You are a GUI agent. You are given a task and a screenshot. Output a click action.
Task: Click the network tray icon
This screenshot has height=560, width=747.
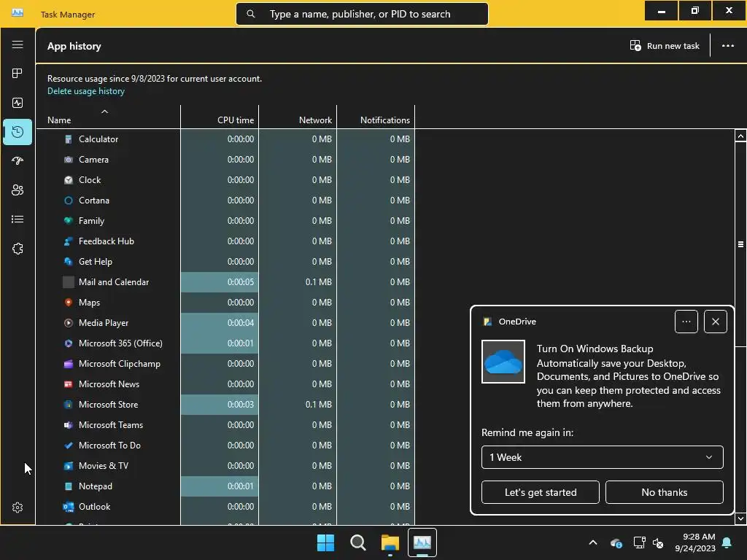pyautogui.click(x=639, y=542)
